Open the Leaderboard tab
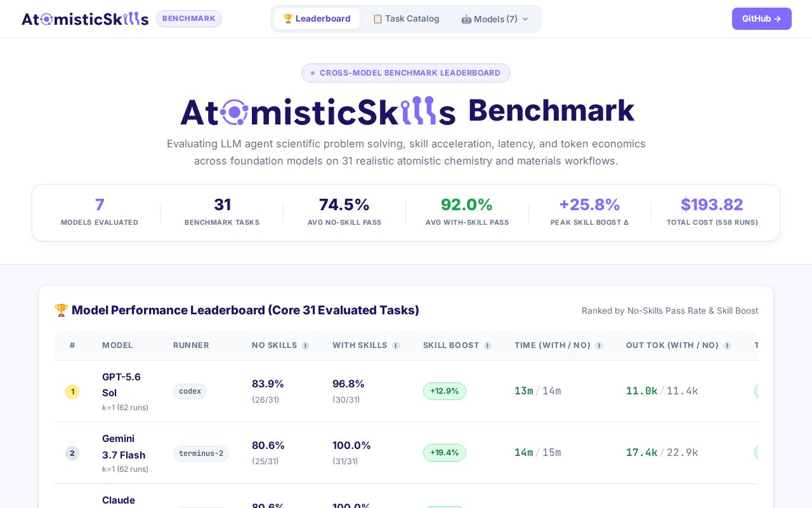 click(317, 19)
